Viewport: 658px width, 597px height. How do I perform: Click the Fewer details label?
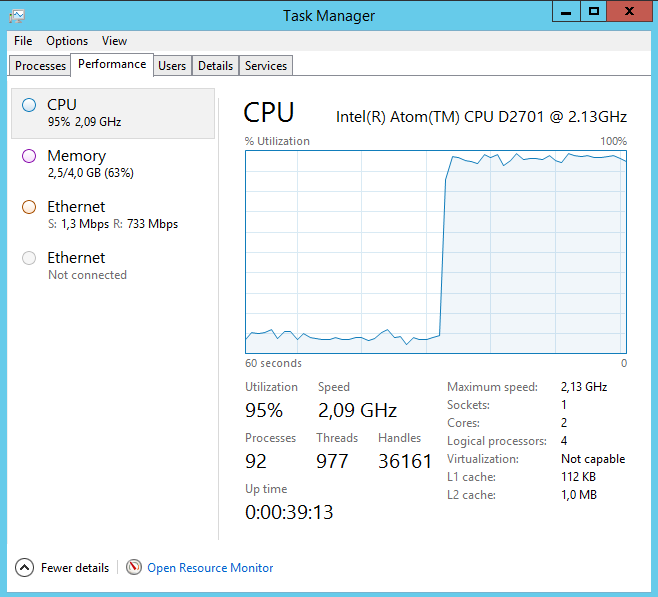(x=75, y=568)
